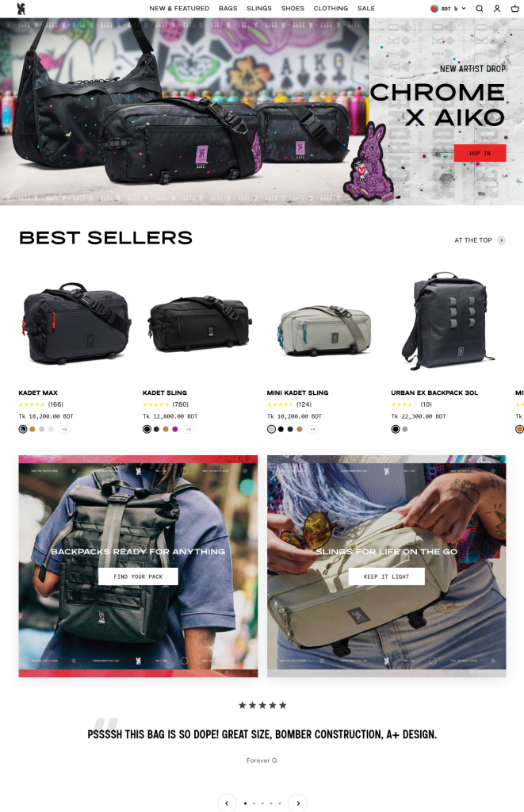Go to previous review with left arrow

pos(227,803)
